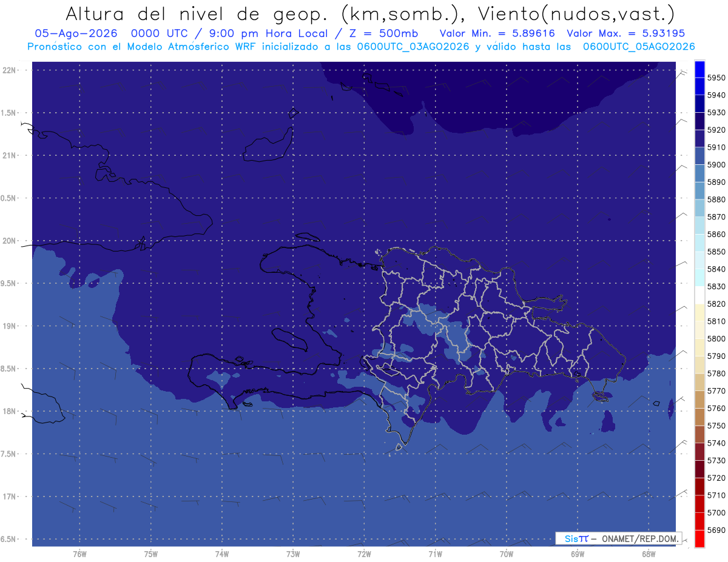728x562 pixels.
Task: Select the legend color between 5920 and 5930
Action: 699,121
